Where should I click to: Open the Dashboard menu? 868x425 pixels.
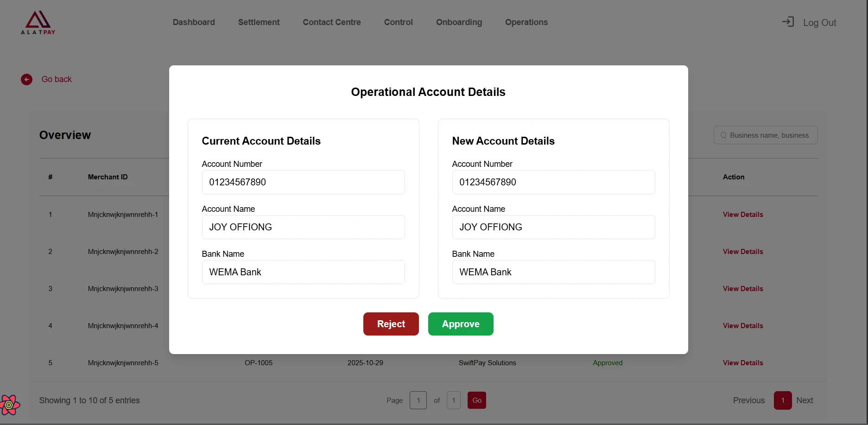click(x=194, y=22)
